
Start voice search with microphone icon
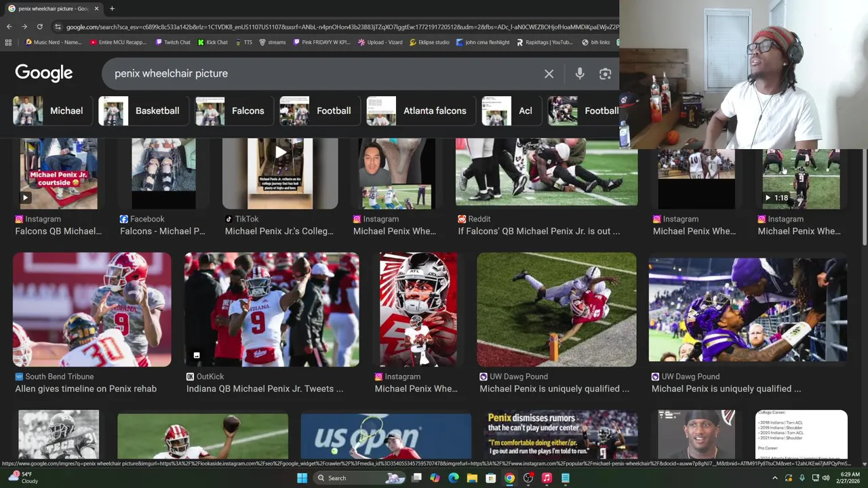point(580,73)
